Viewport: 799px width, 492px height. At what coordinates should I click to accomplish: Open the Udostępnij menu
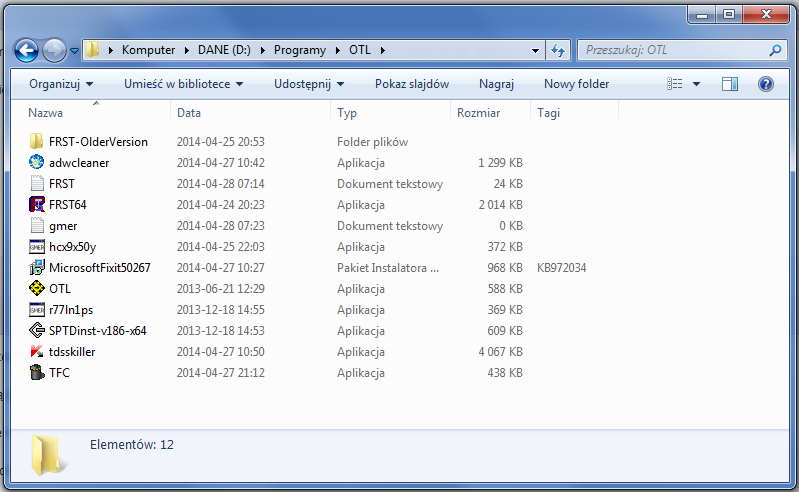309,84
